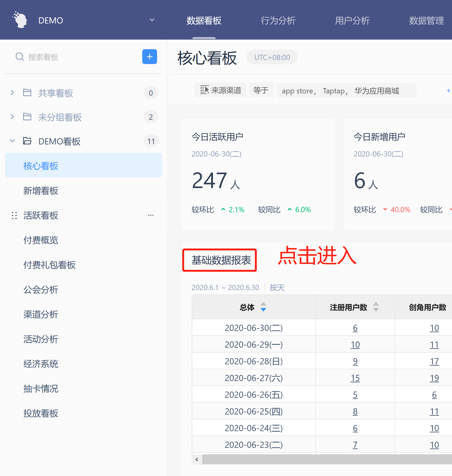Screen dimensions: 452x476
Task: Click the sort arrows in 注册用户数 column
Action: click(376, 307)
